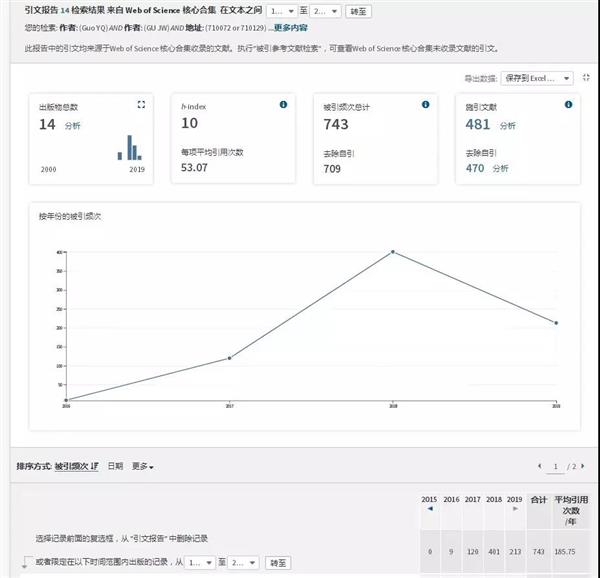Image resolution: width=600 pixels, height=578 pixels.
Task: Sort results by 日期
Action: (116, 466)
